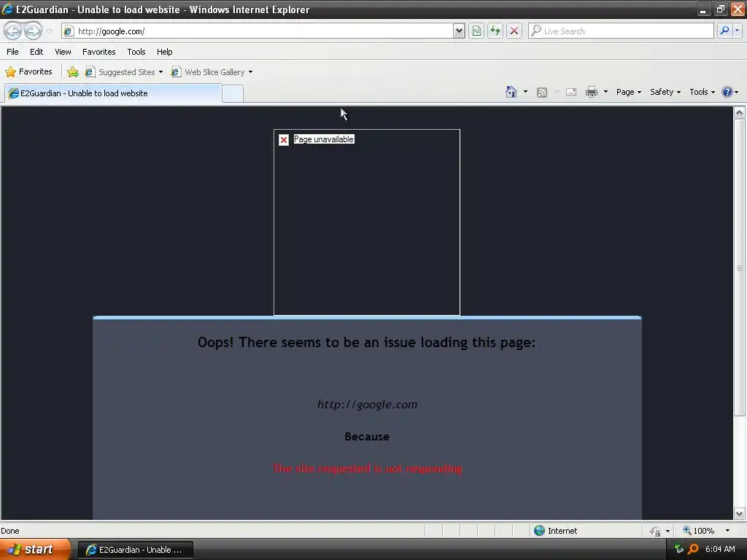Click the Done status bar text
747x560 pixels.
pos(10,531)
